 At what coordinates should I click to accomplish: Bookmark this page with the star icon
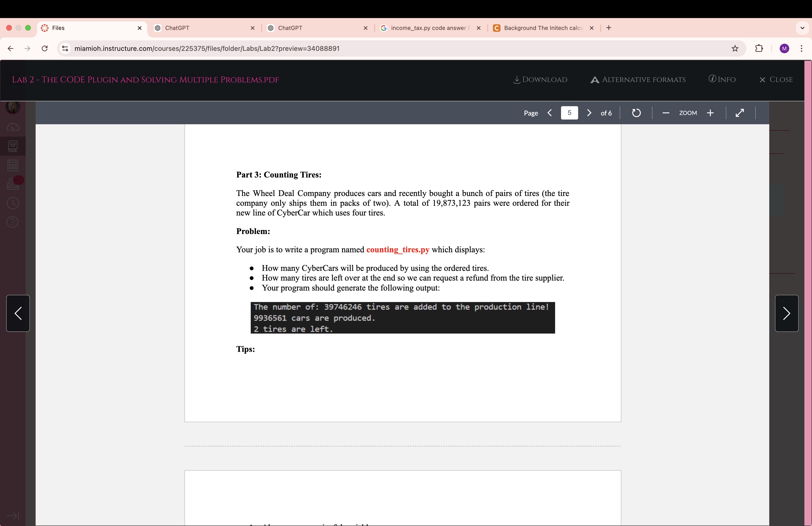735,48
